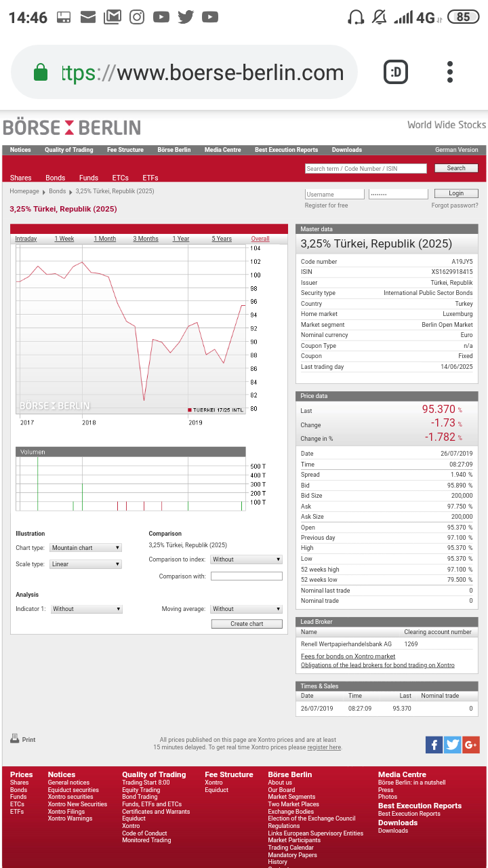488x868 pixels.
Task: Open the browser three-dot menu
Action: coord(450,72)
